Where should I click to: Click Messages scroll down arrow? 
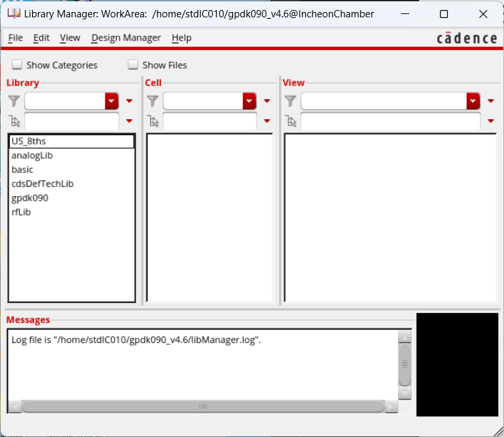coord(405,393)
